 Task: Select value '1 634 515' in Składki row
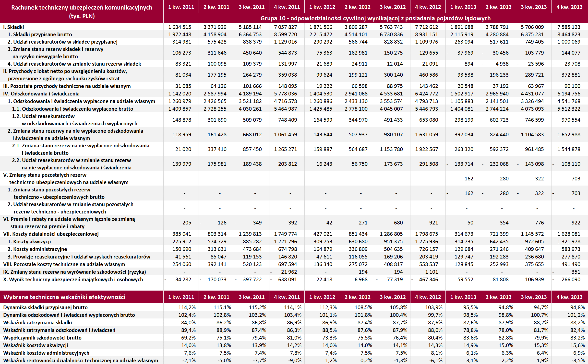point(180,27)
